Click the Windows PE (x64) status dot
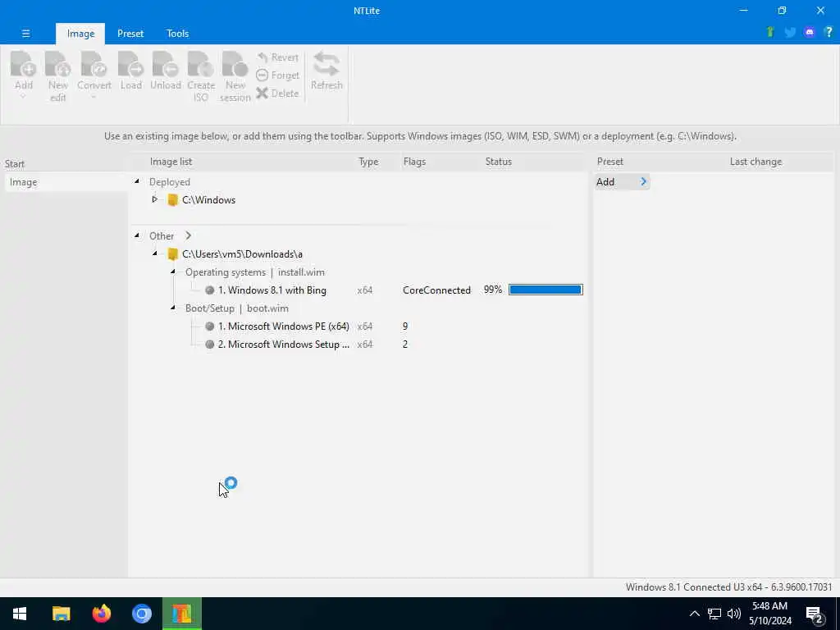Screen dimensions: 840x630 (x=209, y=326)
